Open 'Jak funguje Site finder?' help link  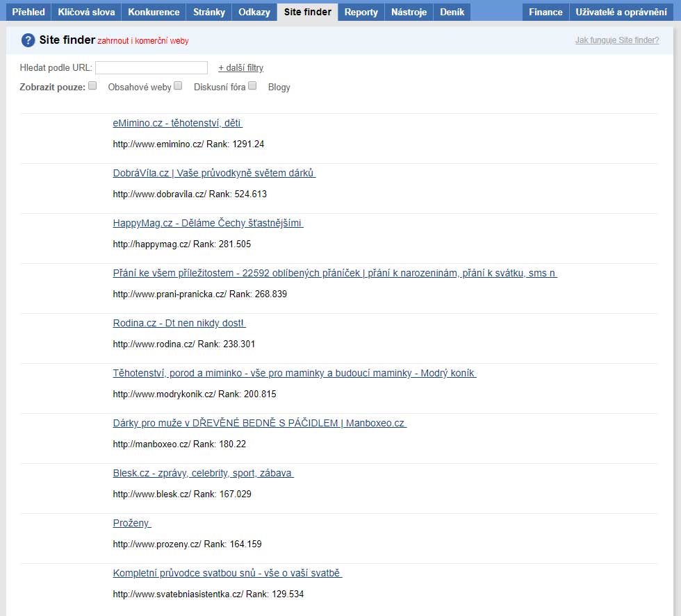(x=617, y=40)
